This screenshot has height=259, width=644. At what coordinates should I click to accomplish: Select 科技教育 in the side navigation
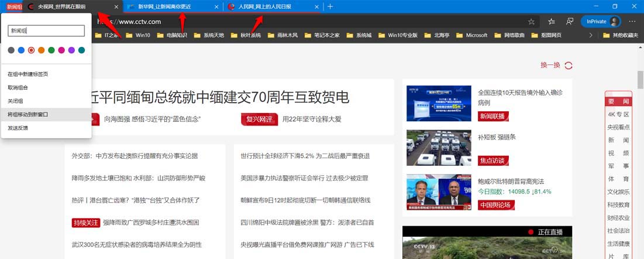618,205
